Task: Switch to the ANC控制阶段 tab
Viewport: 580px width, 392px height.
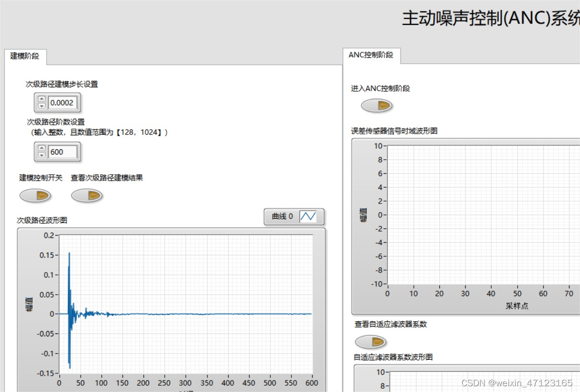Action: 370,55
